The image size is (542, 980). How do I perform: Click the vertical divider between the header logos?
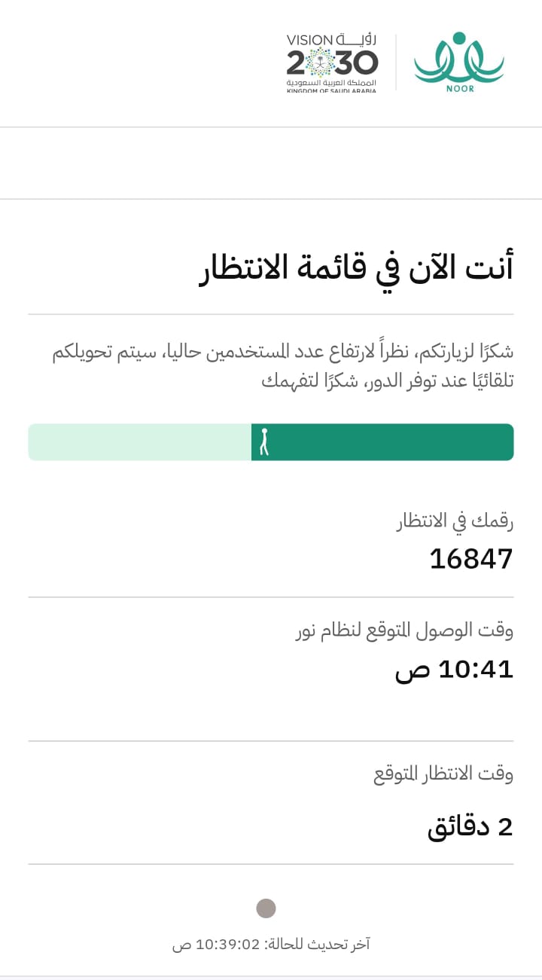[396, 62]
